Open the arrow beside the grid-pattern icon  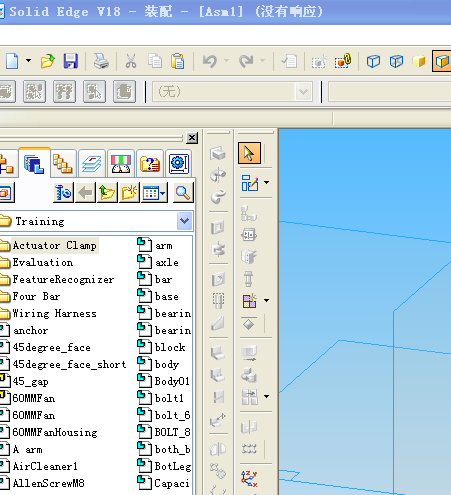pos(267,396)
